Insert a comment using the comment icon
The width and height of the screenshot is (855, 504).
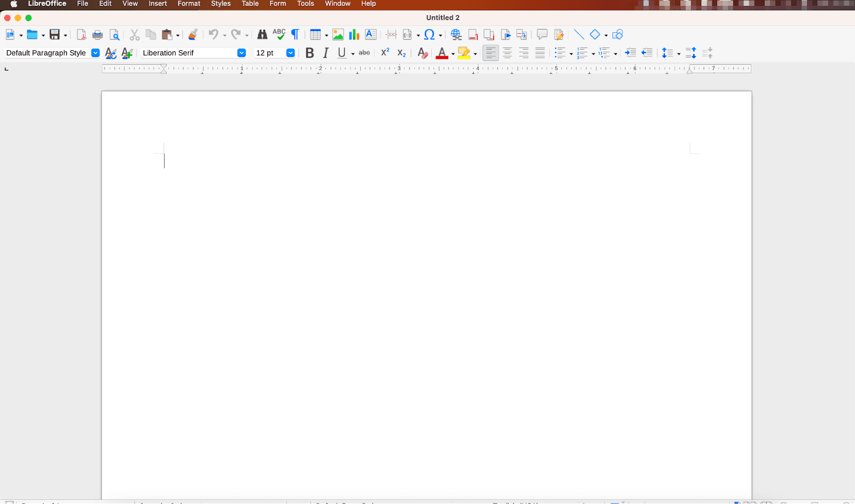point(542,35)
